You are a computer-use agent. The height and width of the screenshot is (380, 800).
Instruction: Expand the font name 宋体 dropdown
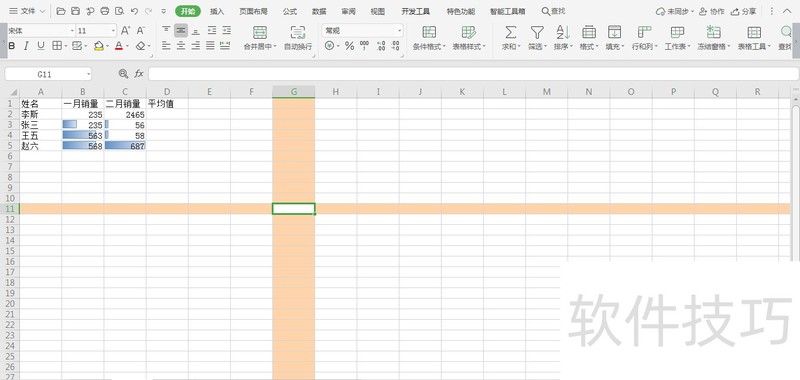71,31
